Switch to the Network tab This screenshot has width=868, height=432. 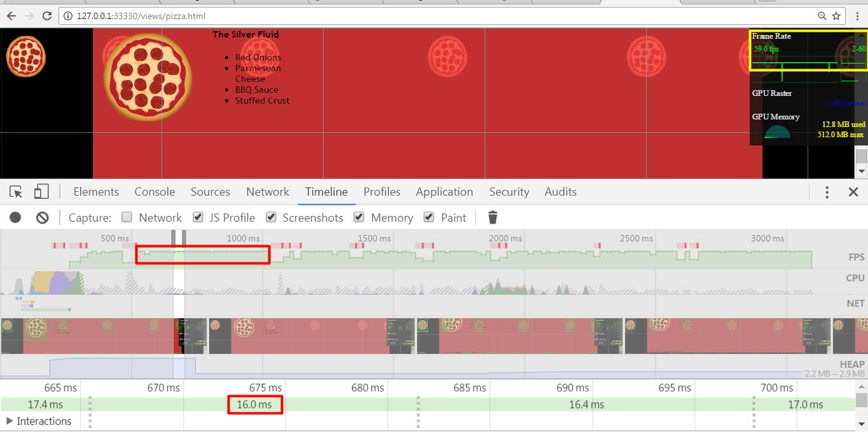[x=268, y=192]
